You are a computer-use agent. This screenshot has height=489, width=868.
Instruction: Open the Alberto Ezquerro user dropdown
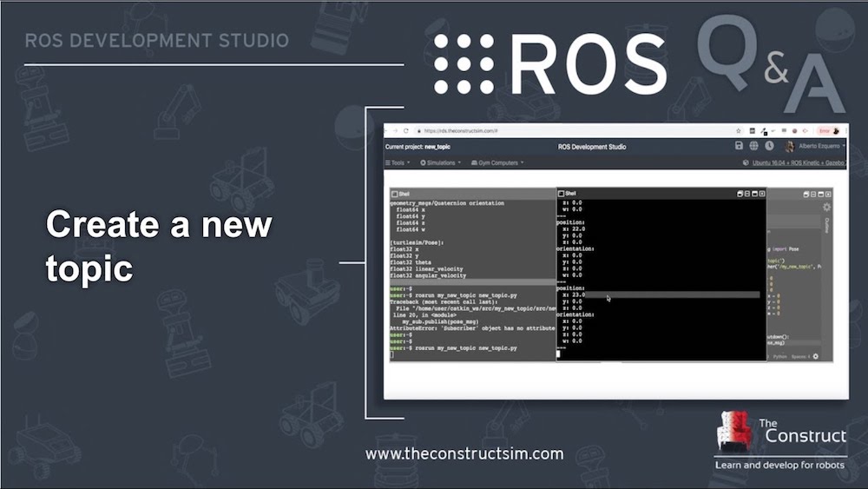point(821,146)
